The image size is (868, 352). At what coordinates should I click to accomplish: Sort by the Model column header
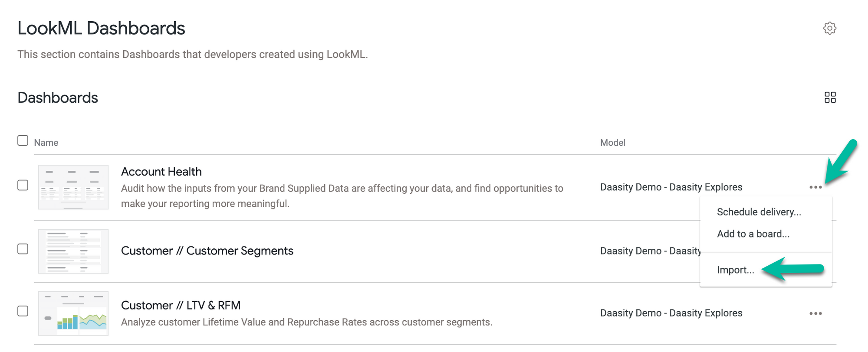pos(612,143)
